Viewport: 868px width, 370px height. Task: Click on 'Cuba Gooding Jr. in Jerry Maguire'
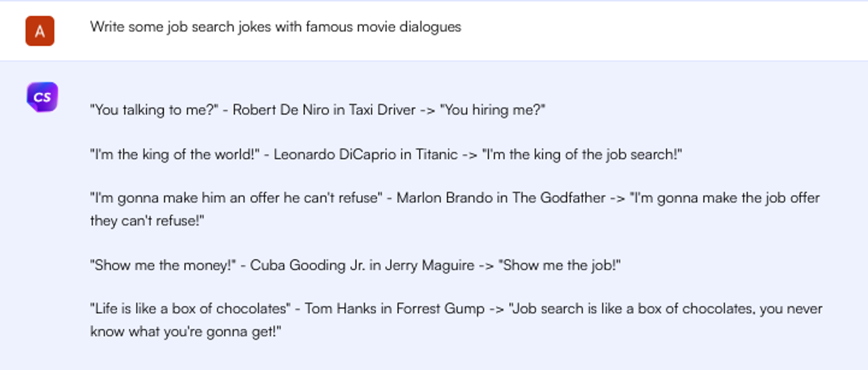point(362,265)
